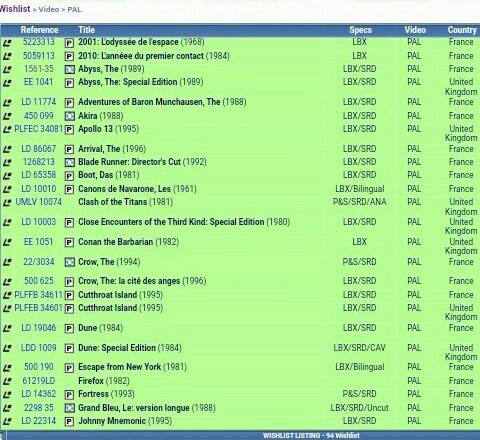Viewport: 480px width, 440px height.
Task: Click the edit icon beside 5223313
Action: pos(7,43)
